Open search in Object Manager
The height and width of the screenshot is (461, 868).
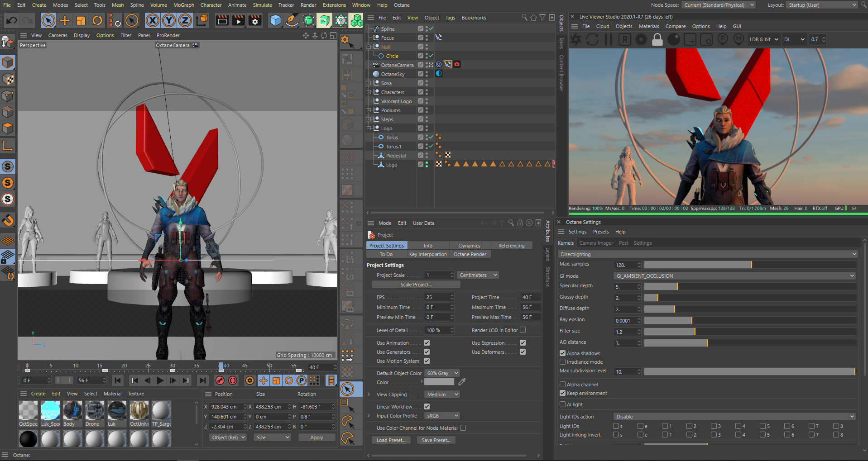coord(524,18)
